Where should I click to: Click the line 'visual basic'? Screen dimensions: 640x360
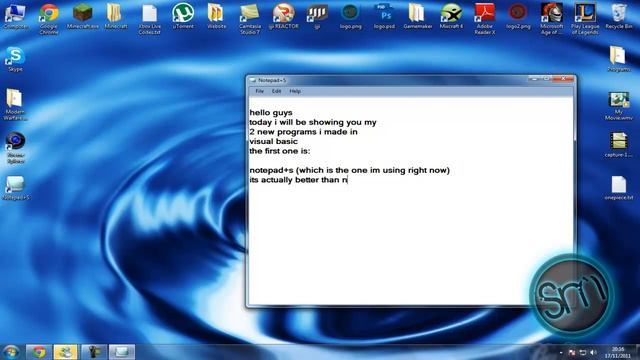coord(273,141)
